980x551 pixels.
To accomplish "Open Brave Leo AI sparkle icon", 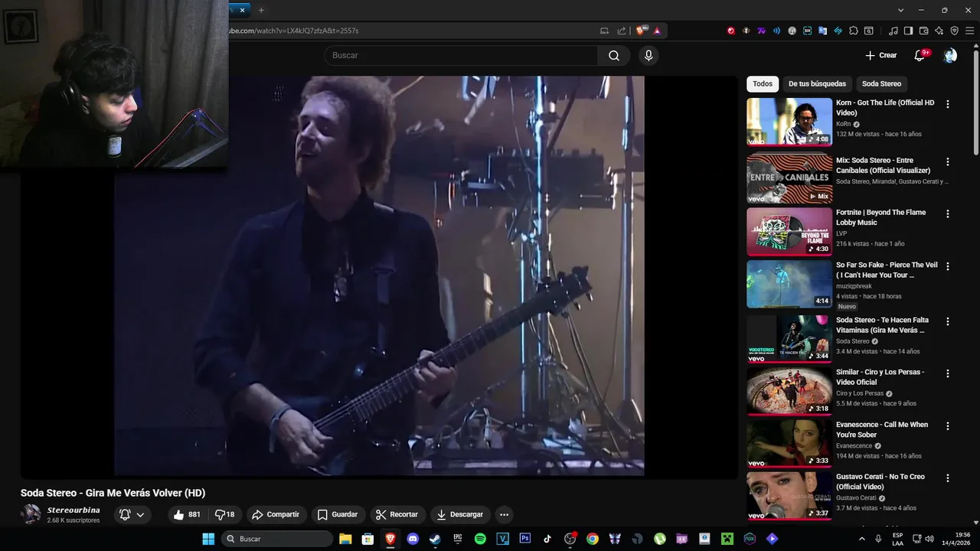I will [x=939, y=31].
